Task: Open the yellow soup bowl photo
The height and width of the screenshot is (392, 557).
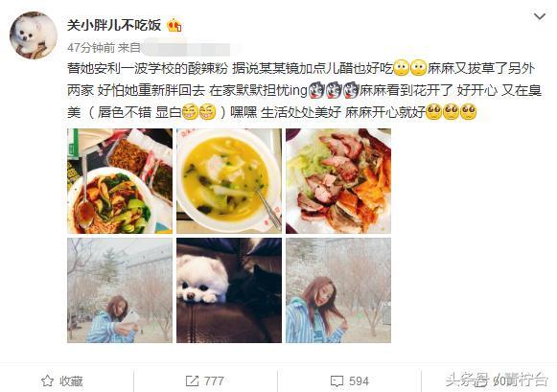Action: pos(229,181)
